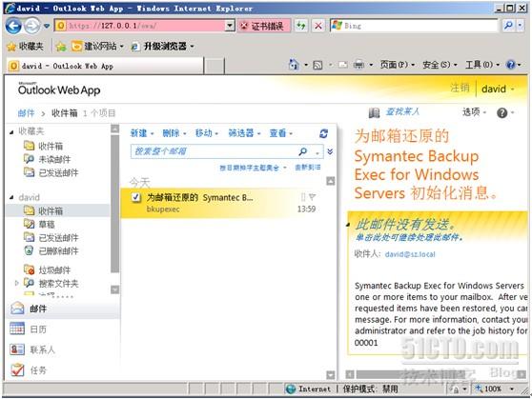Open the Tasks module
Viewport: 532px width, 399px height.
click(63, 370)
